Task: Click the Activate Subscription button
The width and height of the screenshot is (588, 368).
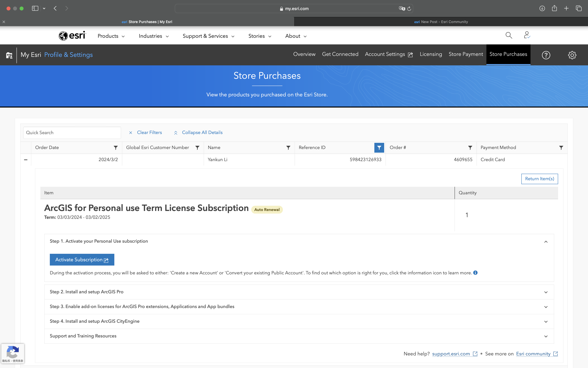Action: pyautogui.click(x=82, y=259)
